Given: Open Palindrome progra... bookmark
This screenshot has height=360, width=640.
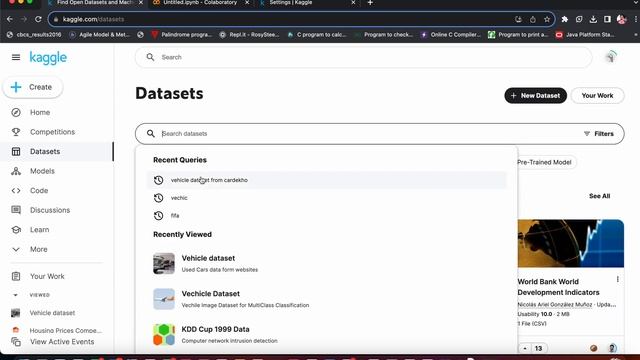Looking at the screenshot, I should [182, 35].
